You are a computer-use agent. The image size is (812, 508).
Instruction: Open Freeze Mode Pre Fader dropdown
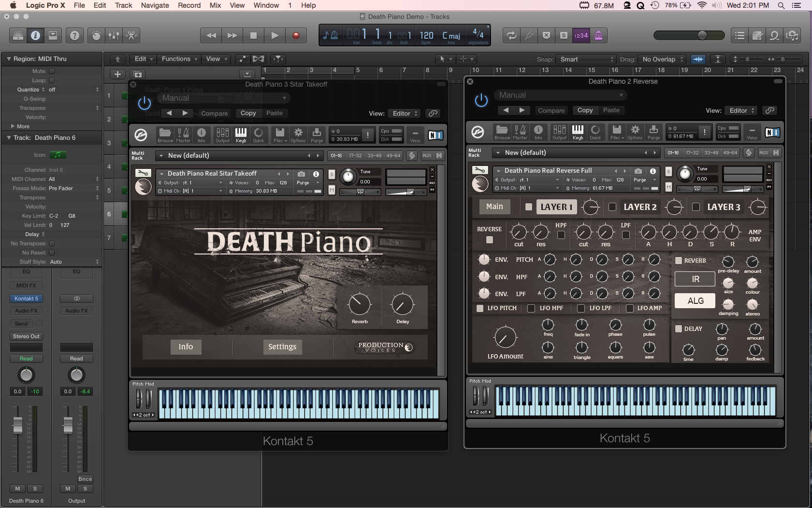(x=73, y=188)
